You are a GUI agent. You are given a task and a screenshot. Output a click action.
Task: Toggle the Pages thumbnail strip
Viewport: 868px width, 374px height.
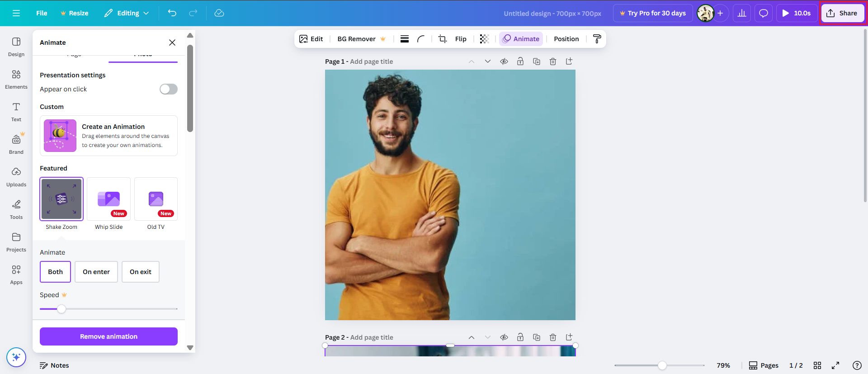pyautogui.click(x=764, y=365)
